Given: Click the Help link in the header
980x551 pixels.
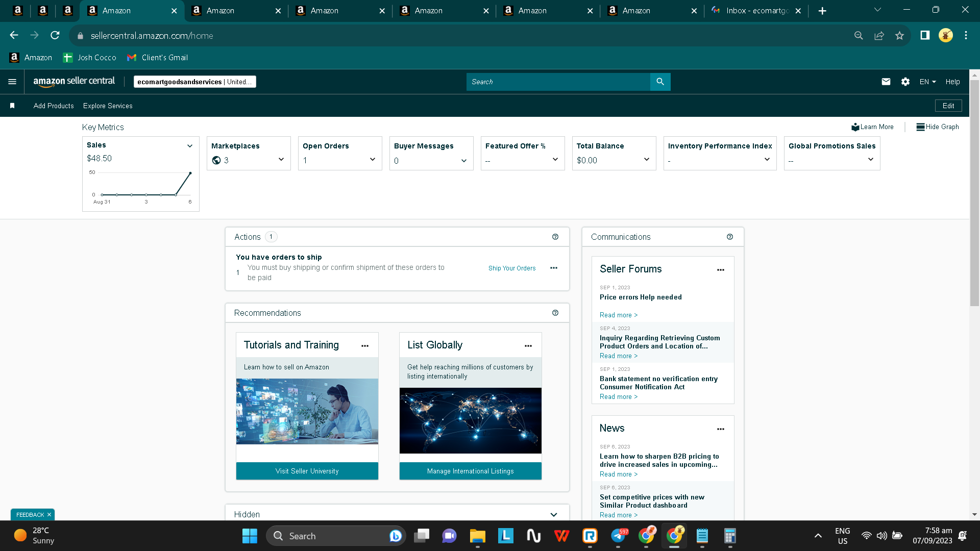Looking at the screenshot, I should [952, 82].
